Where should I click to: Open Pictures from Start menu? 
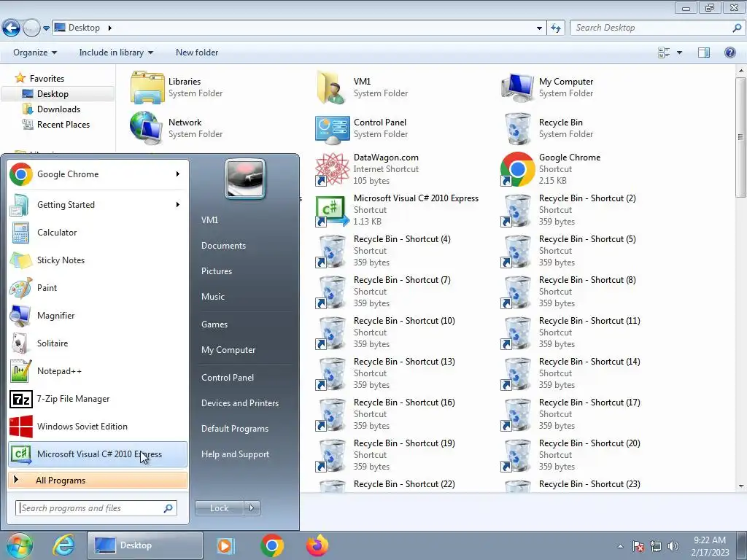(216, 271)
